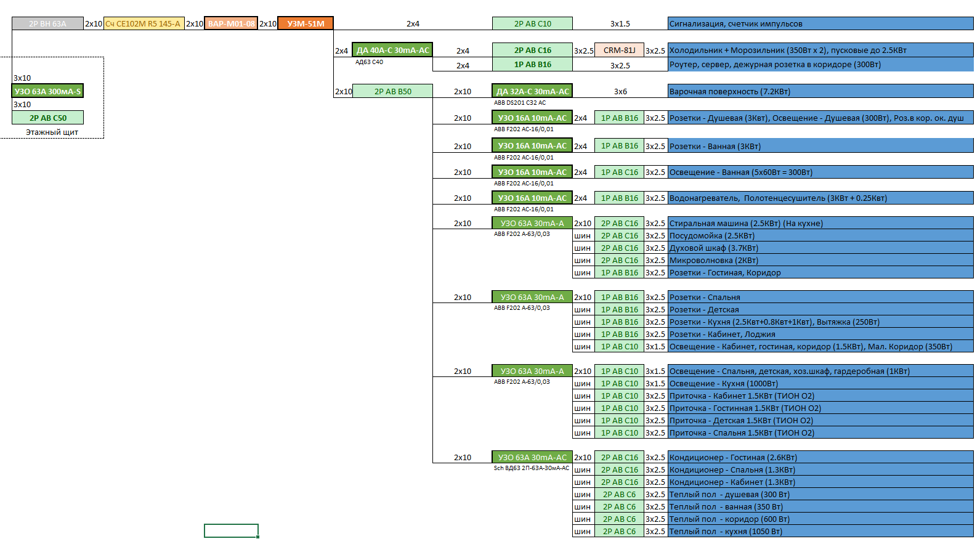
Task: Click the Стиральная машина (2.5КВт) cell
Action: 820,223
